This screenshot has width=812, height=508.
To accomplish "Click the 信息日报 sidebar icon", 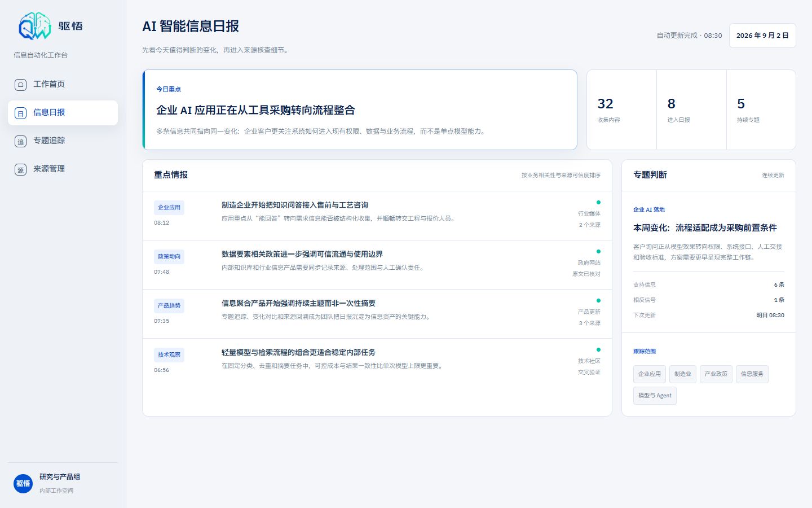I will pos(20,113).
